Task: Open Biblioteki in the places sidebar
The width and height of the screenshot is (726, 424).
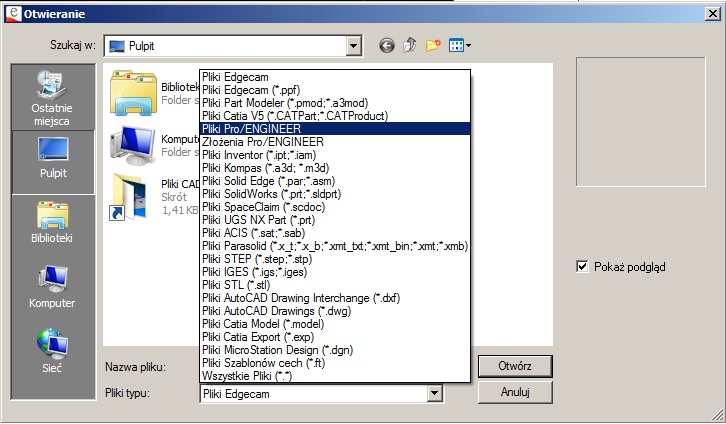Action: [x=52, y=222]
